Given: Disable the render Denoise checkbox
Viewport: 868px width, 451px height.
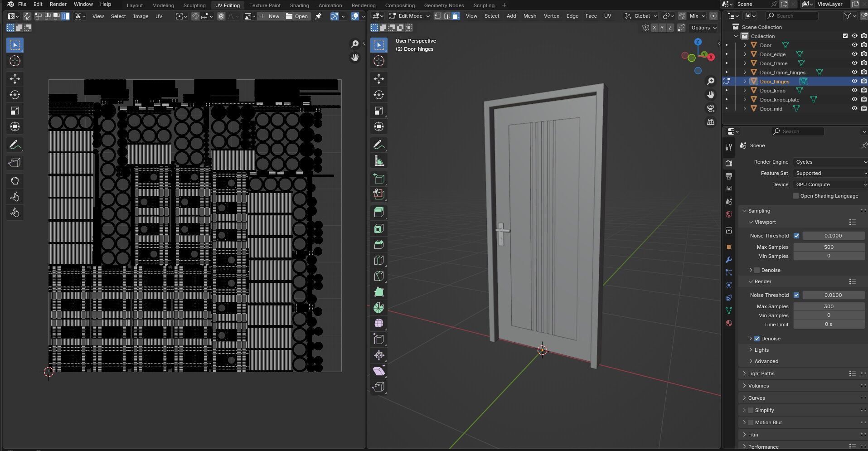Looking at the screenshot, I should [757, 339].
